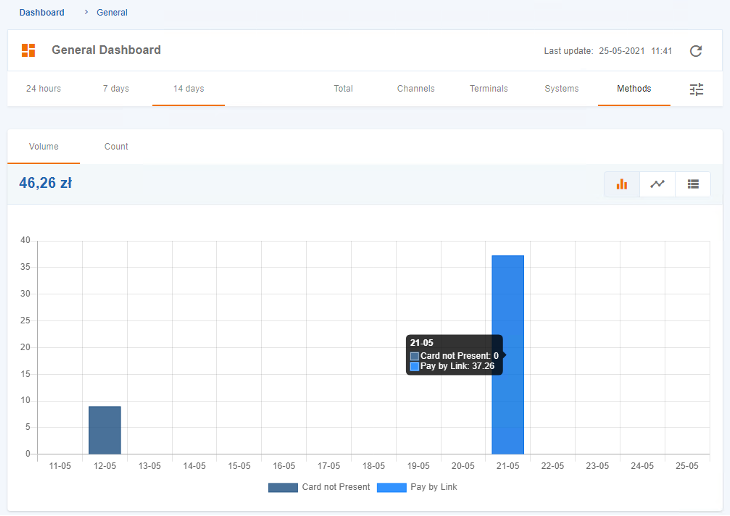Switch to line chart view
The image size is (730, 516).
(x=657, y=184)
